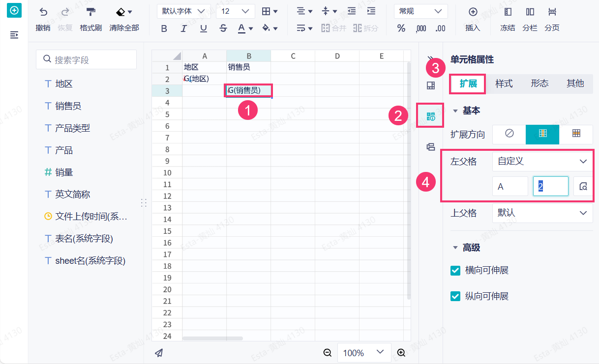This screenshot has height=364, width=599.
Task: Click cell A2 containing G(地区)
Action: click(204, 79)
